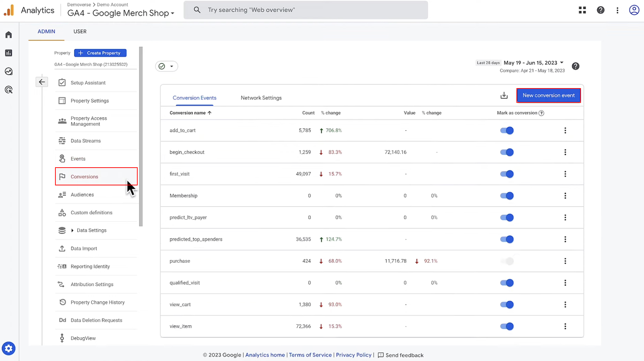Open the Privacy Policy footer link
Screen dimensions: 644x361
click(353, 355)
